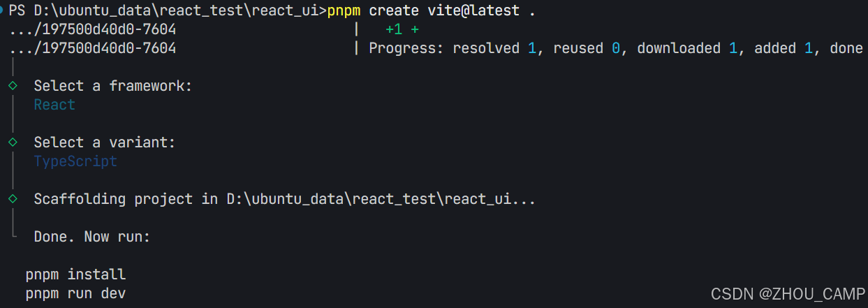
Task: Click the pnpm run dev command line
Action: [x=75, y=293]
